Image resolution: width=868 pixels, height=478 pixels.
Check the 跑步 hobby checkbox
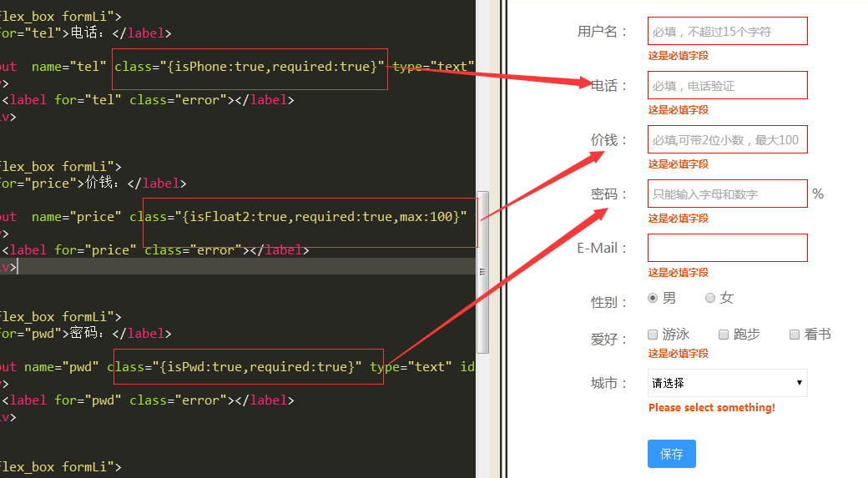point(724,335)
